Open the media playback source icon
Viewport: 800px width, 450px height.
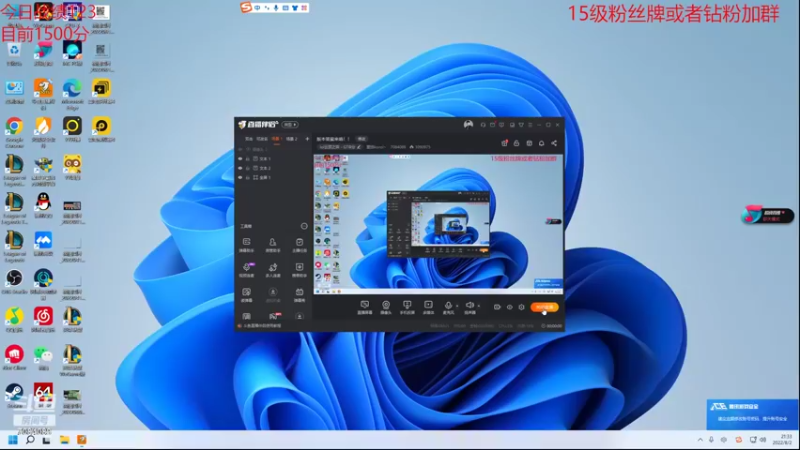[x=429, y=307]
